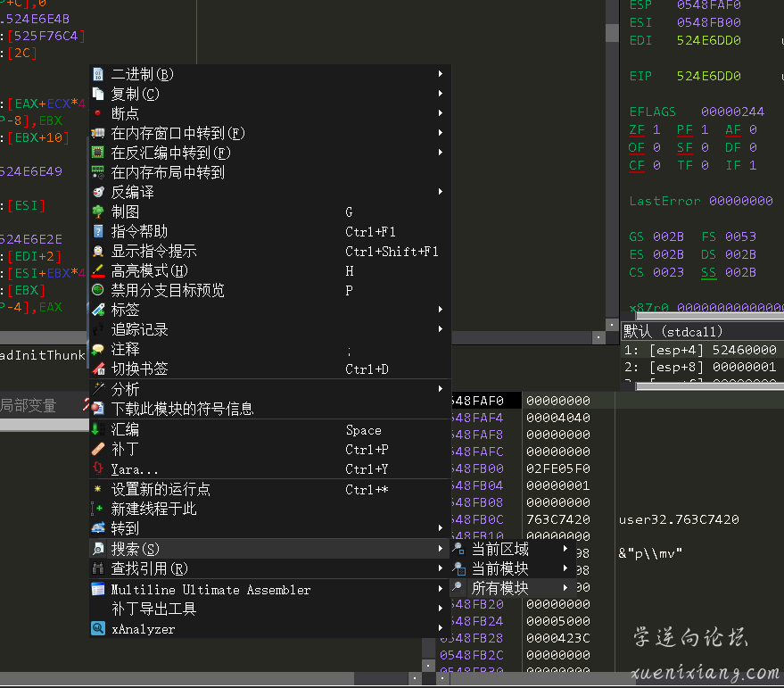This screenshot has width=784, height=688.
Task: Click the assemble (汇编) icon
Action: click(x=95, y=429)
